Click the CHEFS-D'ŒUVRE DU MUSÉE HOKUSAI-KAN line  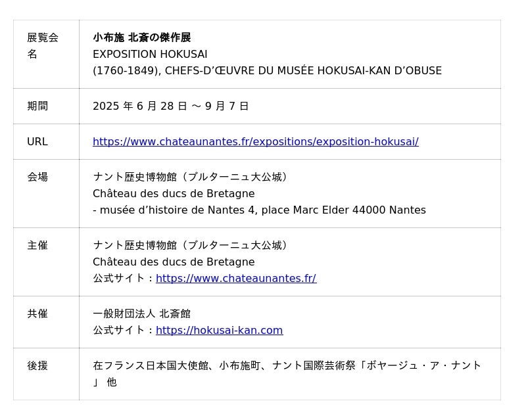[x=267, y=70]
